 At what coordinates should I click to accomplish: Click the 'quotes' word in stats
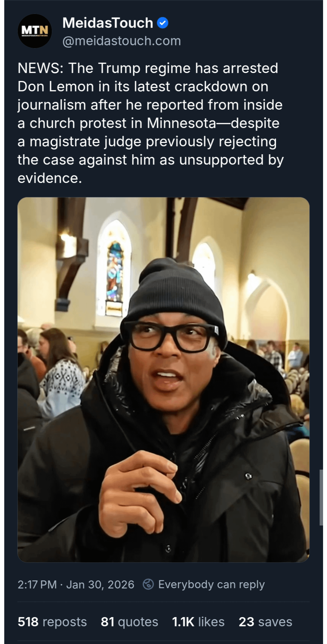[x=138, y=622]
